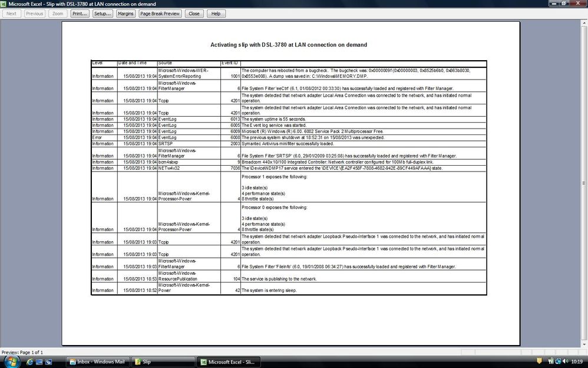Click the 'Microsoft (R) Windows (R) 6.00. 6002' message

click(x=312, y=132)
